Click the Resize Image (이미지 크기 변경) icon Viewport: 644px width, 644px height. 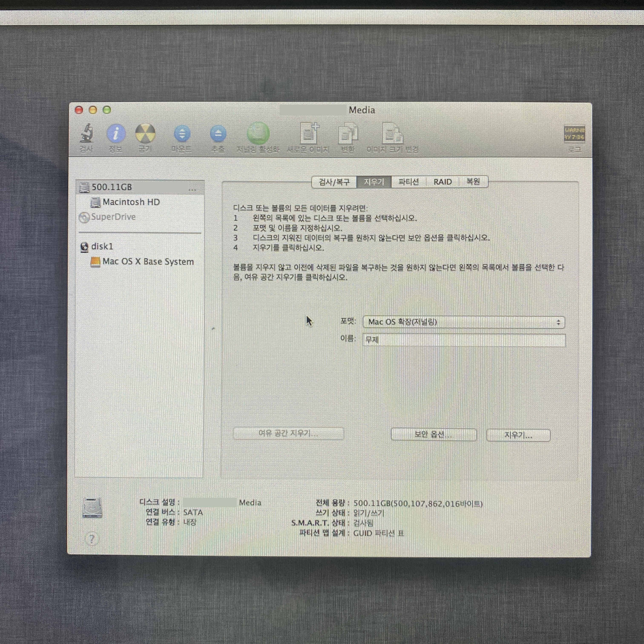[x=392, y=134]
